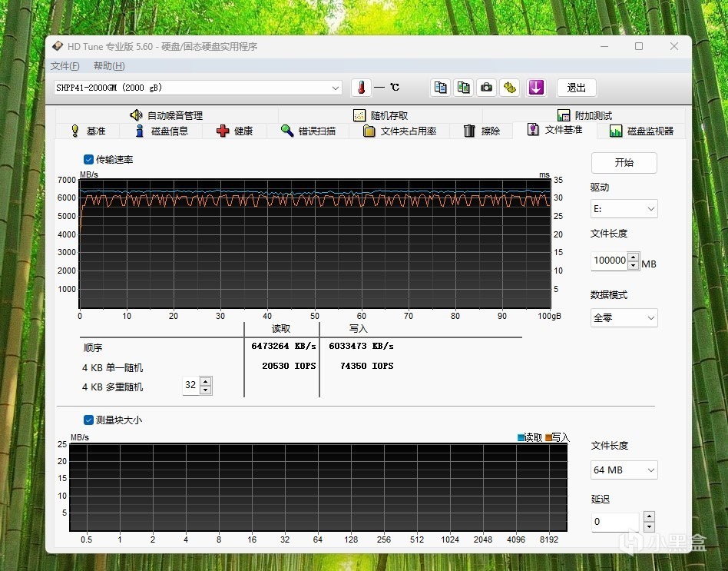Select the sequential write value 6033473 KB/s

coord(361,346)
